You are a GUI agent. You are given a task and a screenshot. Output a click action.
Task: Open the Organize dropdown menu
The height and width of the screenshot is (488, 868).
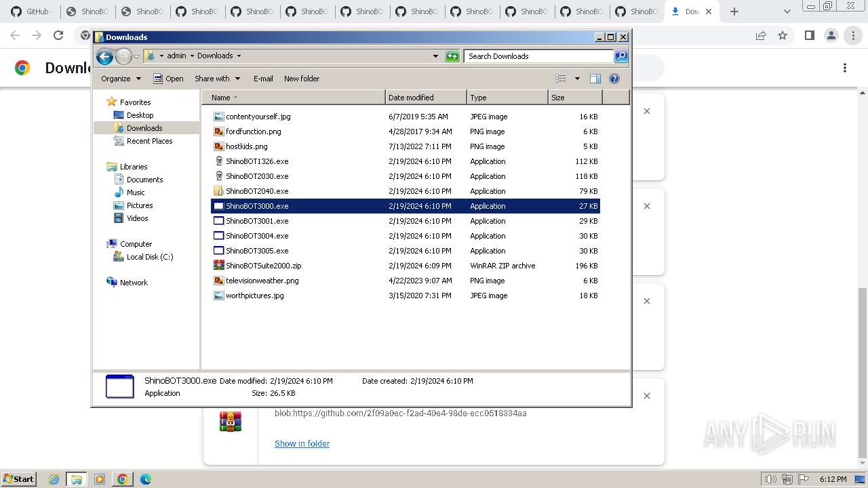click(x=121, y=79)
